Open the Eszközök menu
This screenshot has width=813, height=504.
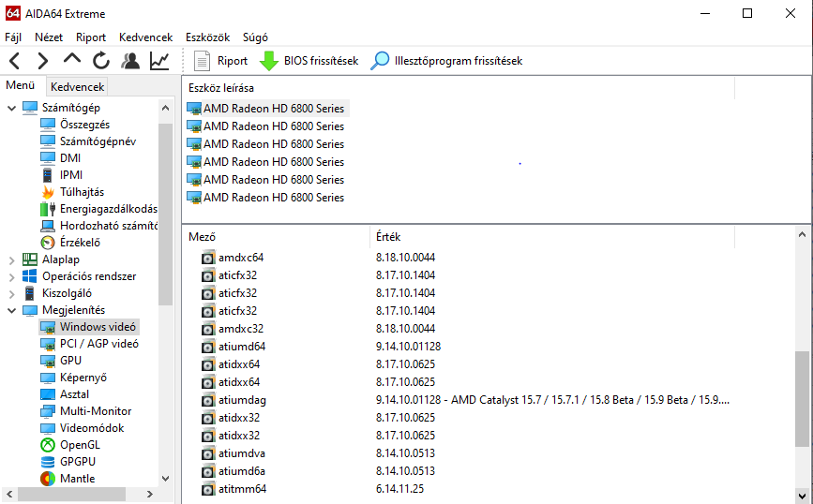click(x=207, y=37)
